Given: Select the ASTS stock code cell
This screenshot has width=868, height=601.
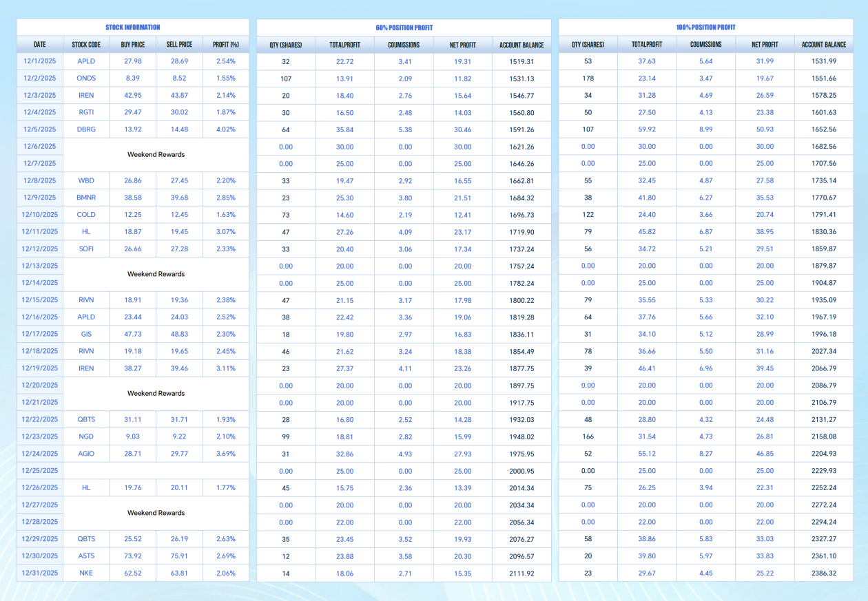Looking at the screenshot, I should tap(86, 556).
